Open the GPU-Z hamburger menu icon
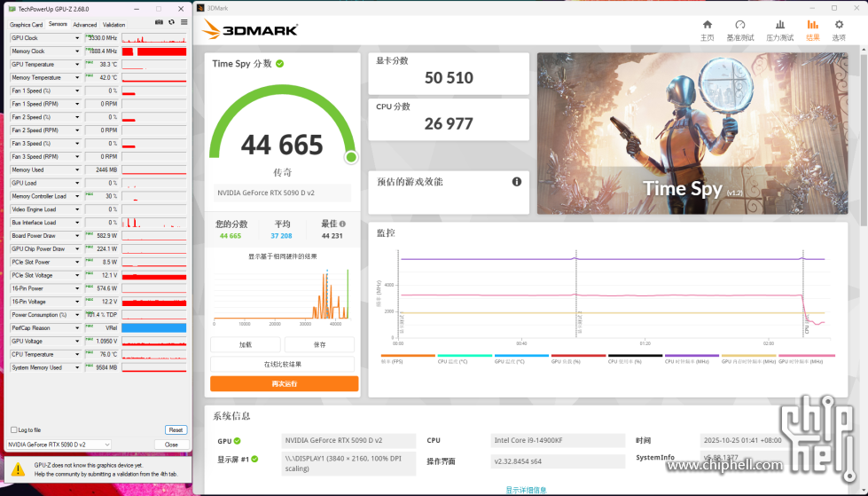Viewport: 868px width, 496px height. tap(183, 22)
